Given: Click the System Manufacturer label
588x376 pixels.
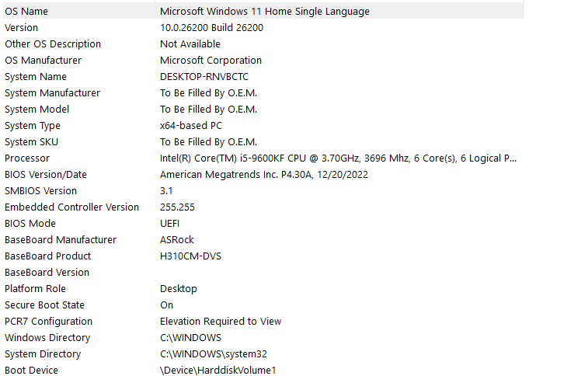Looking at the screenshot, I should 52,93.
